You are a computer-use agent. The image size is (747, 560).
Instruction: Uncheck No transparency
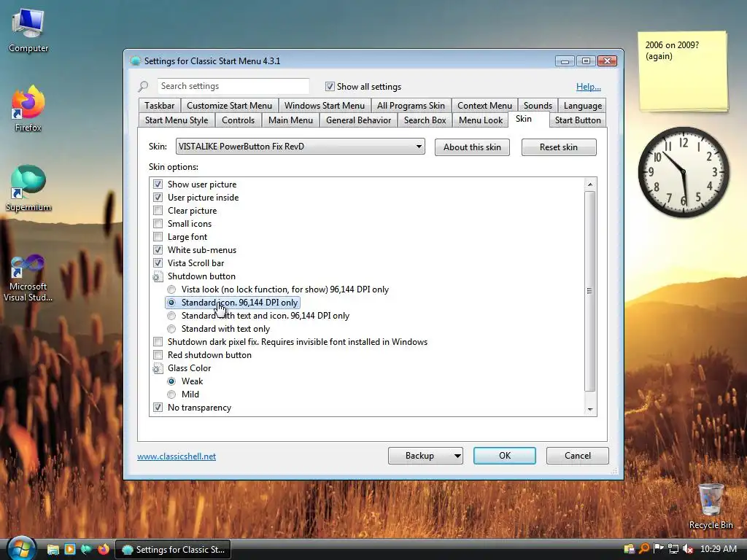click(x=158, y=408)
